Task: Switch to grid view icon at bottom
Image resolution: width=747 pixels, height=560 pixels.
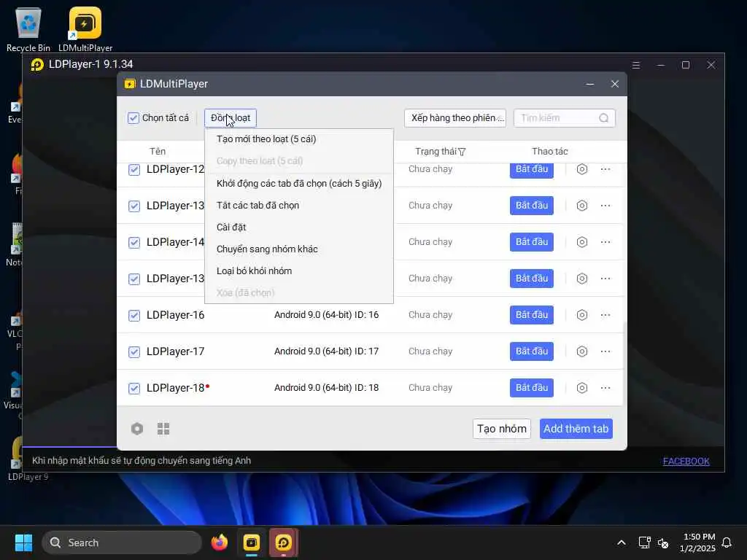Action: [x=163, y=429]
